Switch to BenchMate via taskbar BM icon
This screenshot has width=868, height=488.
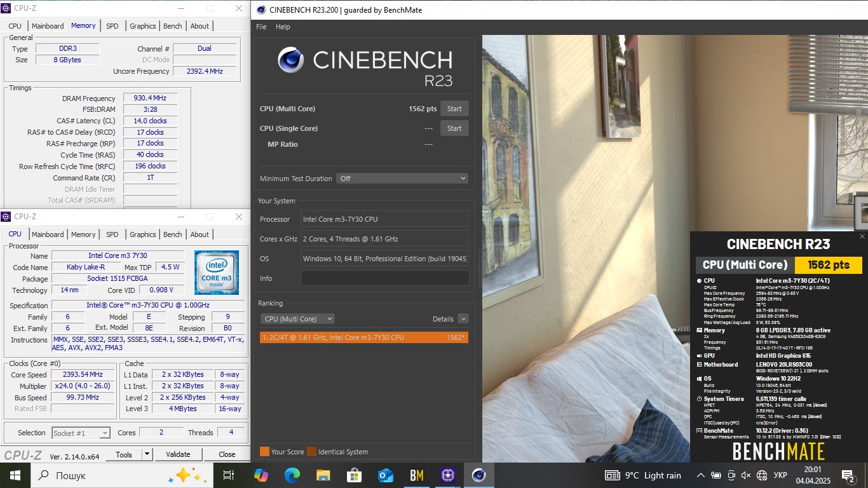click(x=416, y=475)
